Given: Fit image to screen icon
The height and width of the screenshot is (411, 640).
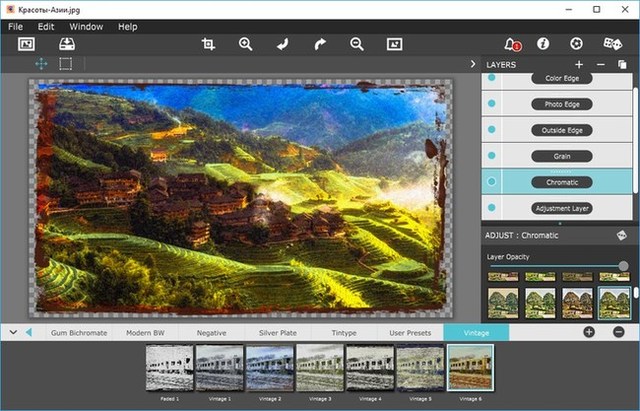Looking at the screenshot, I should (394, 44).
